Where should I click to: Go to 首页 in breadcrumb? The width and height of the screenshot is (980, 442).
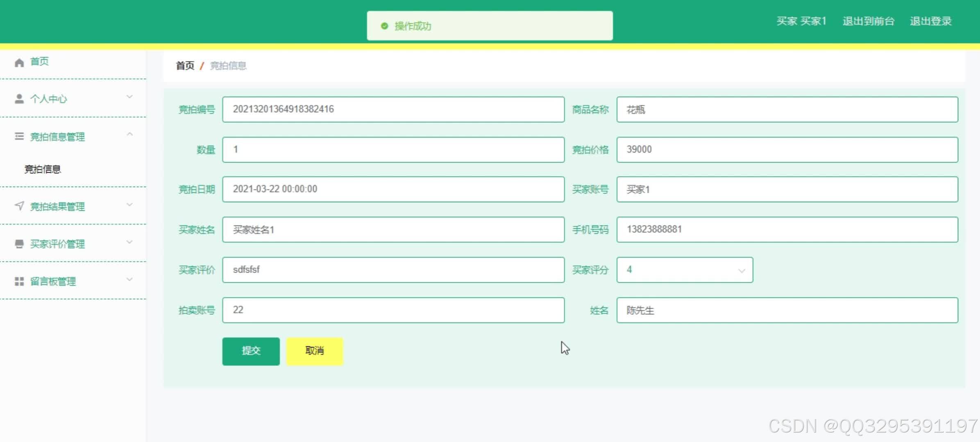pyautogui.click(x=185, y=66)
